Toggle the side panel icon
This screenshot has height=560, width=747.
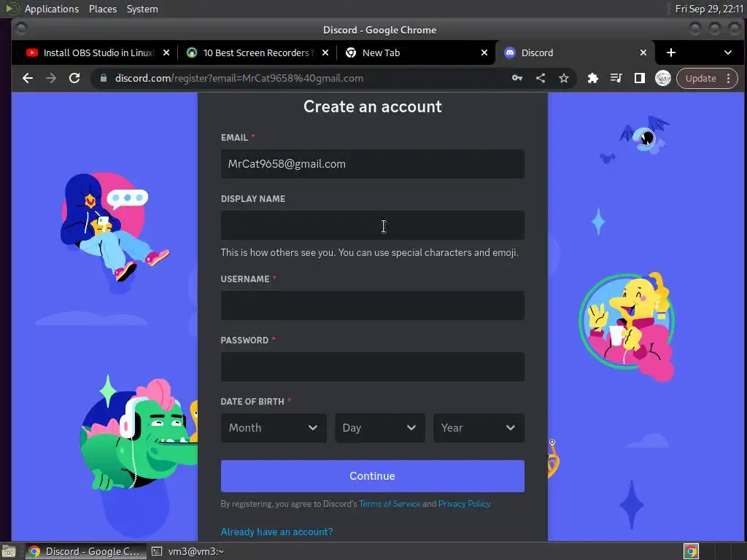(639, 78)
